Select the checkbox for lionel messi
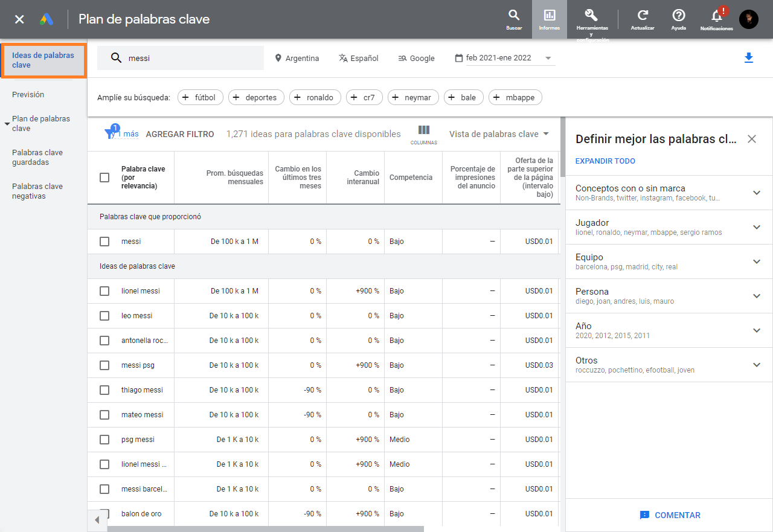The image size is (773, 532). click(x=104, y=290)
